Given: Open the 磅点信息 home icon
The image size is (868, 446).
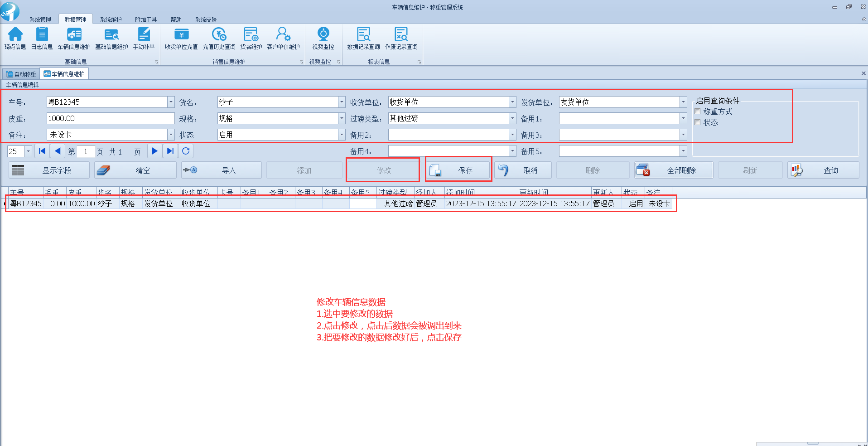Looking at the screenshot, I should [x=15, y=38].
